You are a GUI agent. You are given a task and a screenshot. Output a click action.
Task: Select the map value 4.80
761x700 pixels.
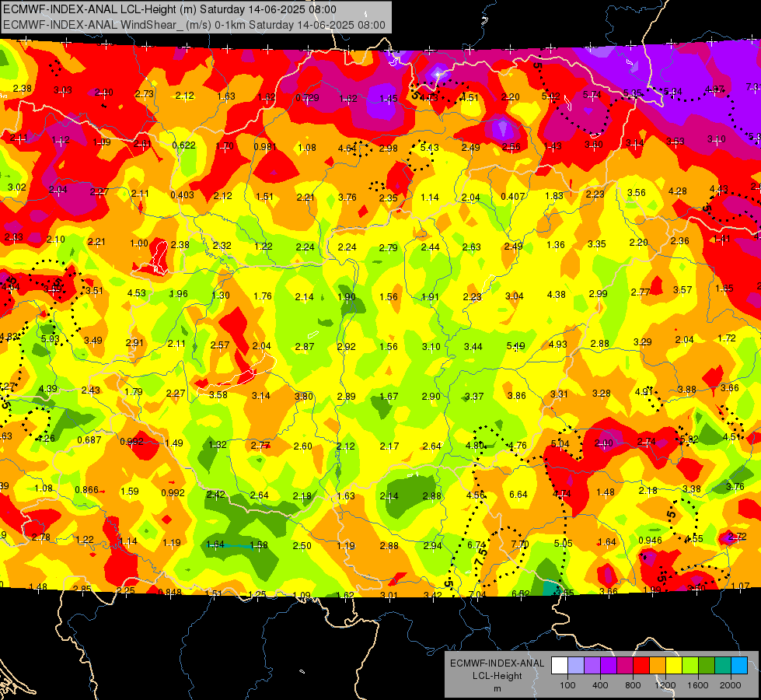[475, 445]
